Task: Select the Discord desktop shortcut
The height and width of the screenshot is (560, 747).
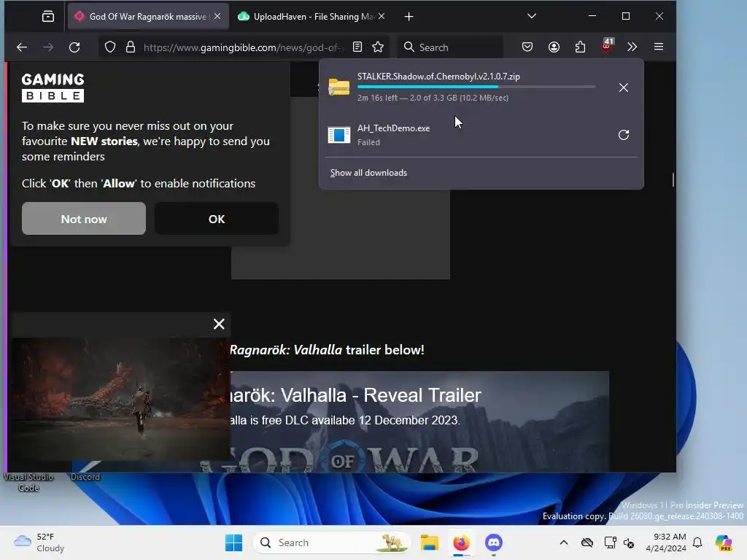Action: [85, 477]
